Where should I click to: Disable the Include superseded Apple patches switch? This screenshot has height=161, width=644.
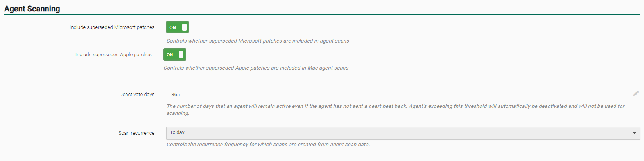coord(175,55)
